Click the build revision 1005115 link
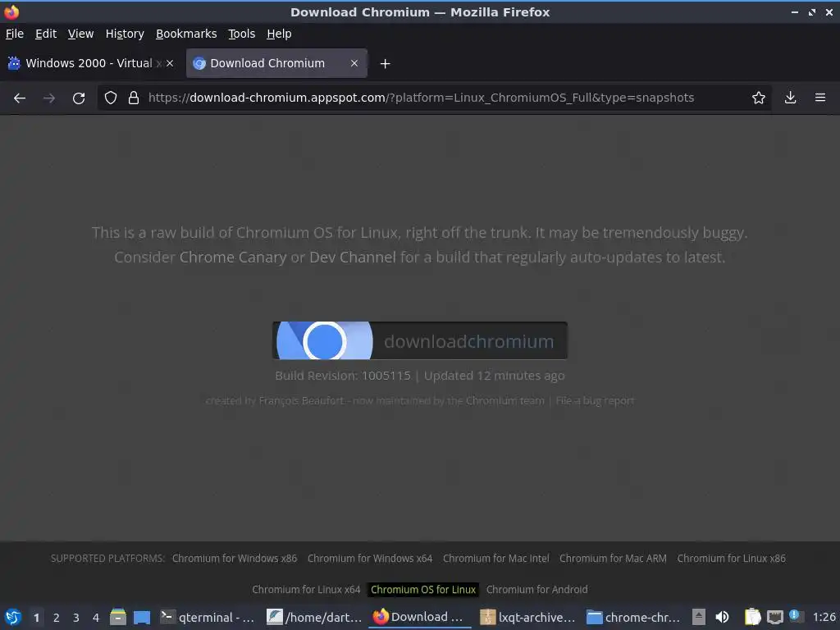Image resolution: width=840 pixels, height=630 pixels. (386, 376)
